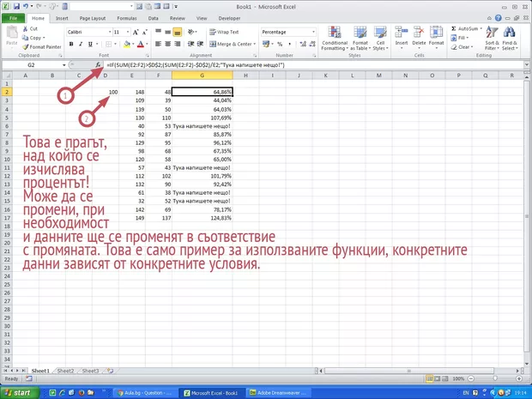Switch to Adobe Dreamweaver taskbar item
Screen dimensions: 532x399
click(277, 393)
